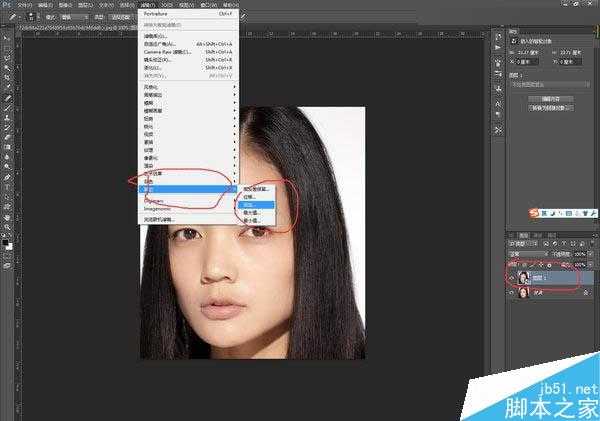Click the Sogou input method S logo

534,213
